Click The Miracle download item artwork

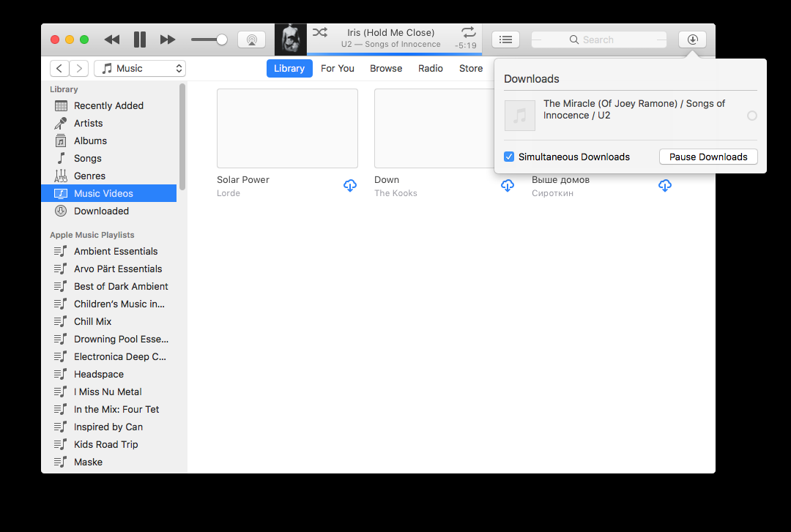pyautogui.click(x=519, y=116)
